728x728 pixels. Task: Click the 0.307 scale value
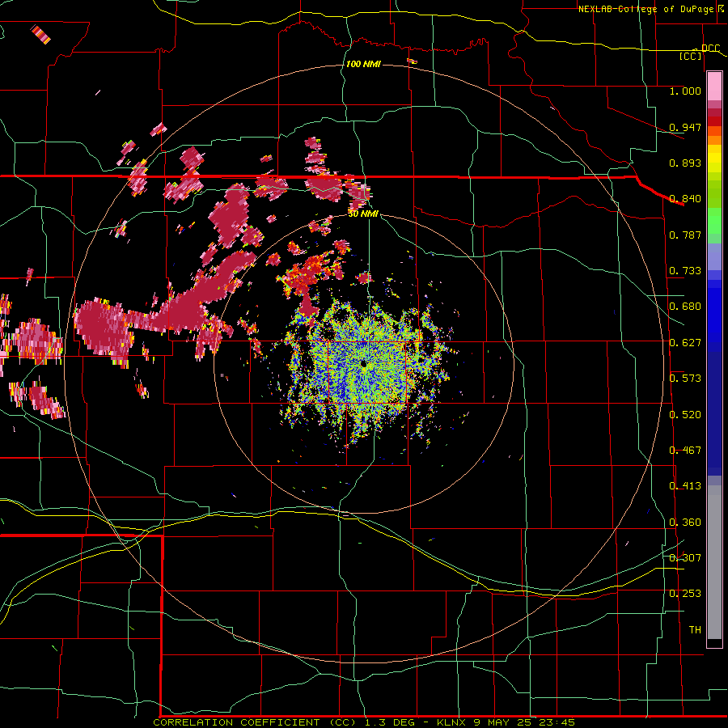(685, 558)
